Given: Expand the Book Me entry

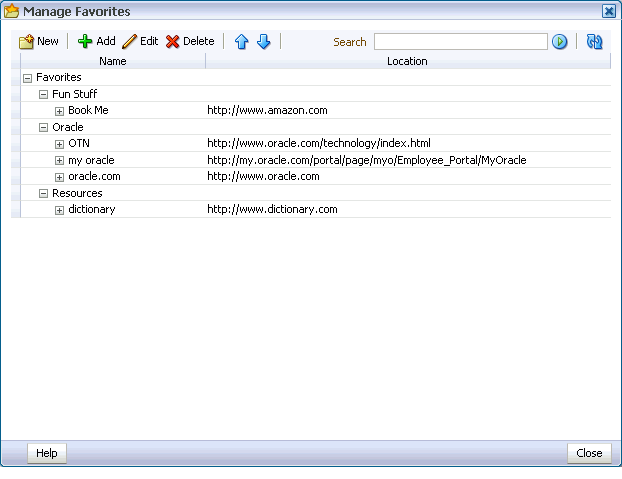Looking at the screenshot, I should point(59,111).
